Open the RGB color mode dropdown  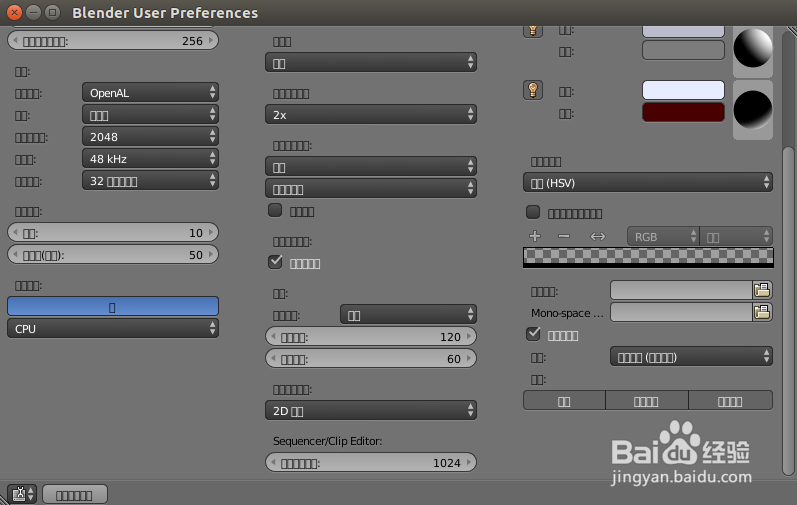coord(663,236)
